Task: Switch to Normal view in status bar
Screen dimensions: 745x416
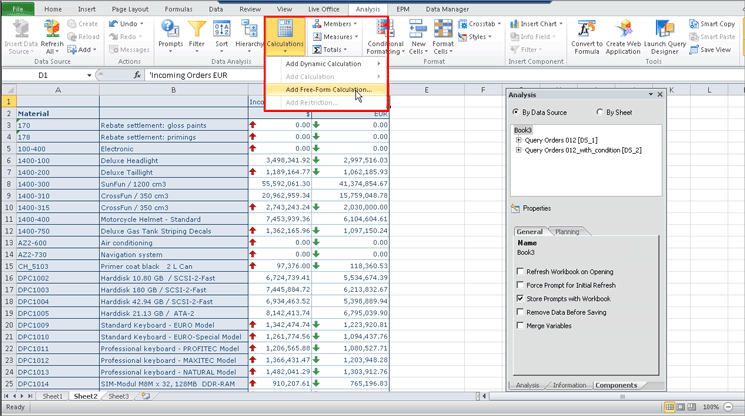Action: pos(669,407)
